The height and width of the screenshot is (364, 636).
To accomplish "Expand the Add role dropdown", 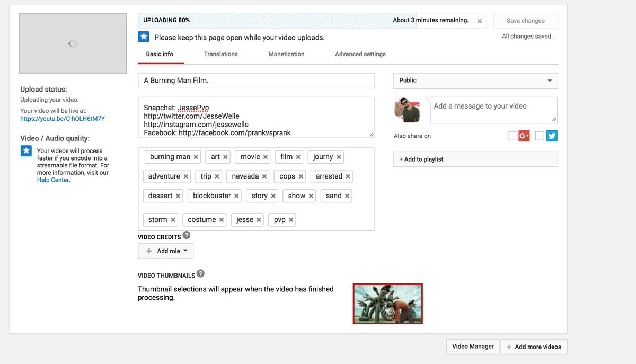I will click(165, 251).
